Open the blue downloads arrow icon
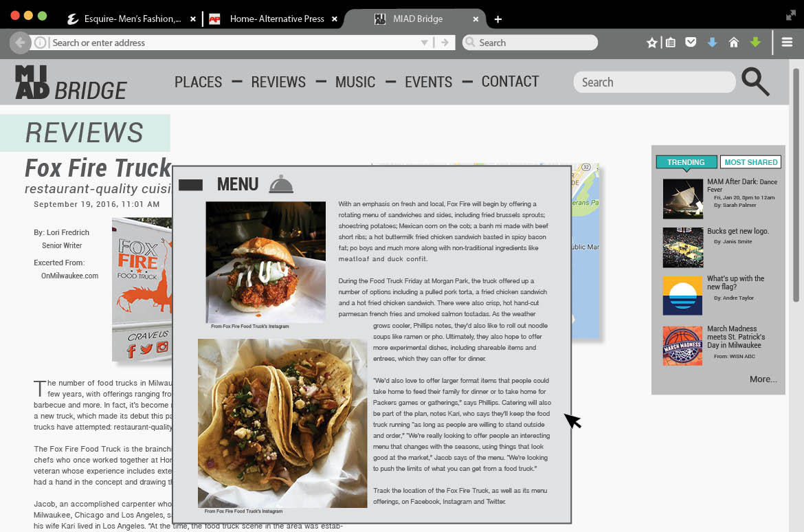Viewport: 804px width, 532px height. pyautogui.click(x=712, y=43)
